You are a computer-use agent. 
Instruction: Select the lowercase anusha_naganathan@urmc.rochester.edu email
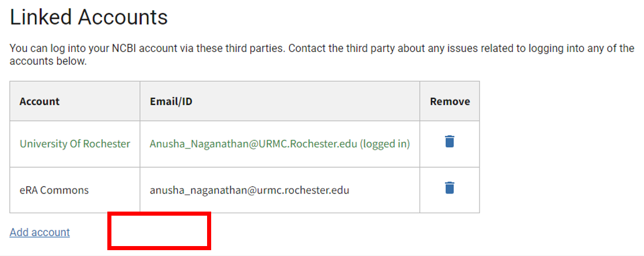pos(249,190)
